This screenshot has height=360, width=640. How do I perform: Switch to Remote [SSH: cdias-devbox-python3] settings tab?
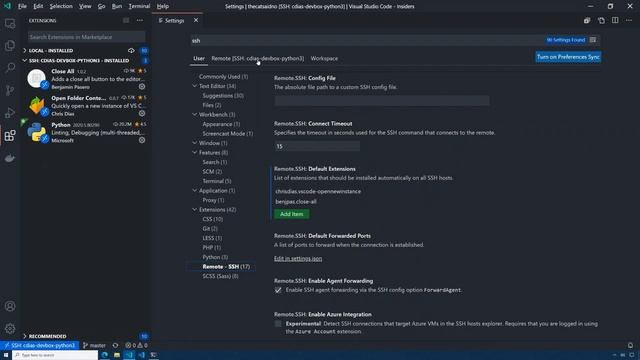click(x=258, y=58)
